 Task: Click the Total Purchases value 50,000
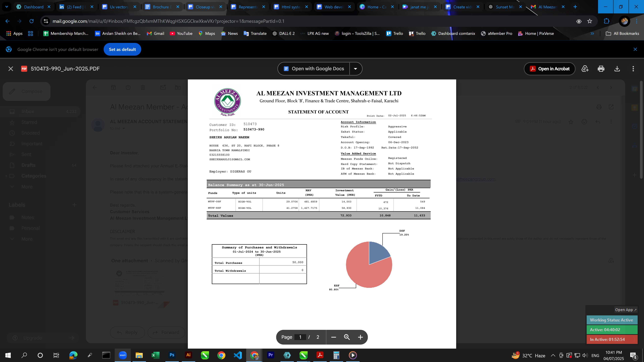pyautogui.click(x=298, y=262)
